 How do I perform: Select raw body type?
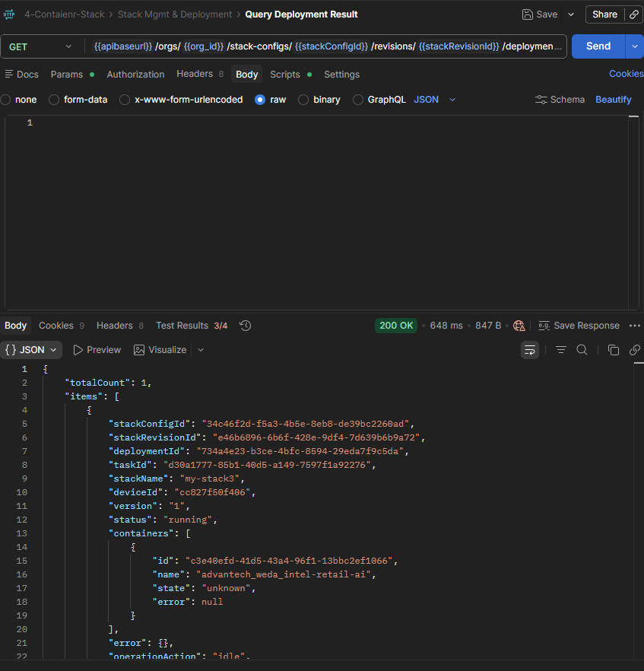point(260,100)
